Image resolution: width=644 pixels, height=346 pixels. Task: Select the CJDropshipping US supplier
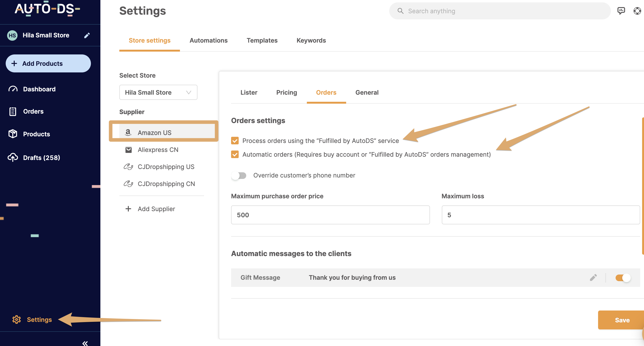point(166,167)
